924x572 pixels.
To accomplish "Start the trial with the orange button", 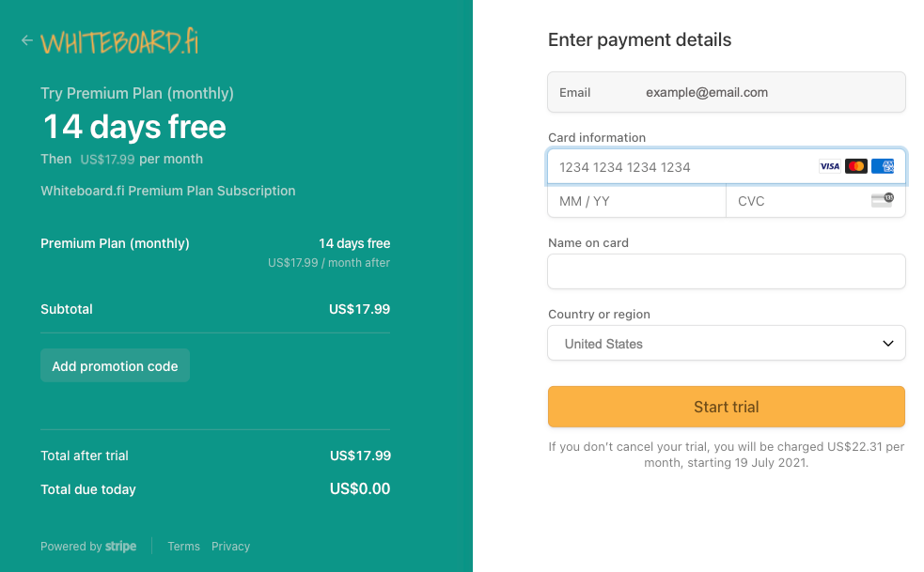I will (726, 407).
